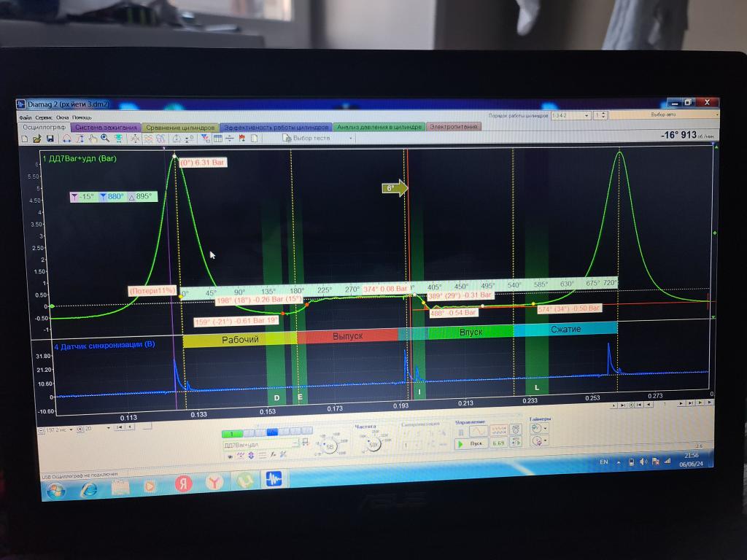Click the split divider toolbar icon
This screenshot has height=560, width=747.
click(230, 138)
